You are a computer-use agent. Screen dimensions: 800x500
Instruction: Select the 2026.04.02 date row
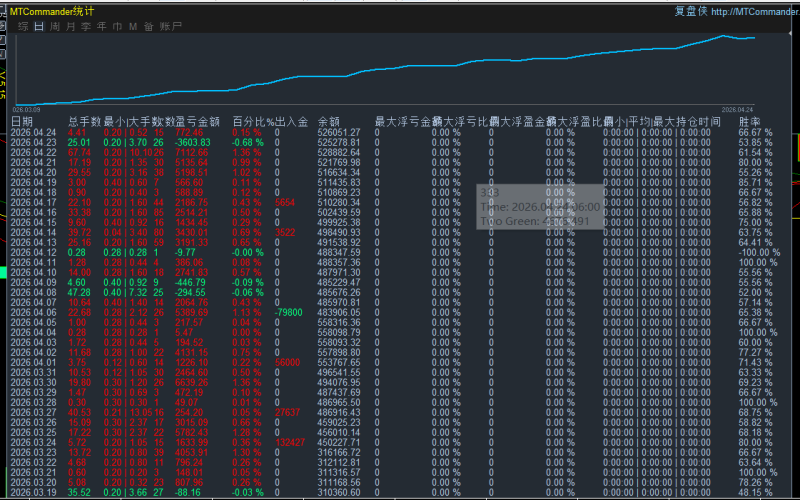[33, 353]
